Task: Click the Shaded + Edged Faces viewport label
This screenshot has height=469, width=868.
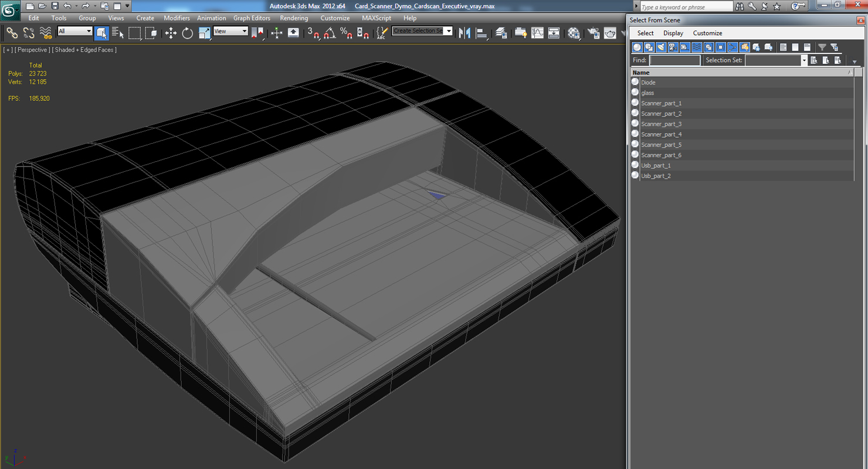Action: [84, 50]
